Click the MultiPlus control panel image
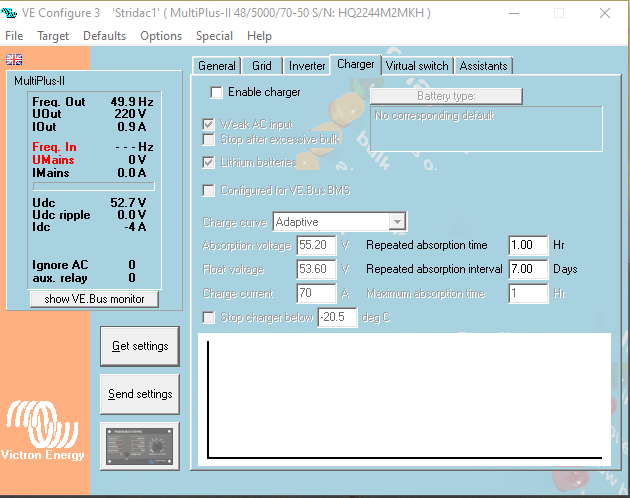This screenshot has width=630, height=498. [x=140, y=445]
